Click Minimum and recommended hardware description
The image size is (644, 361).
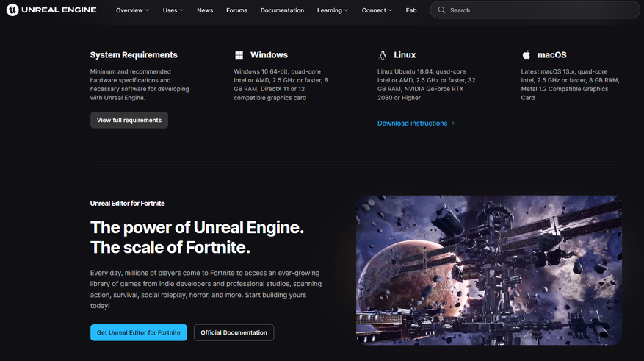click(140, 85)
